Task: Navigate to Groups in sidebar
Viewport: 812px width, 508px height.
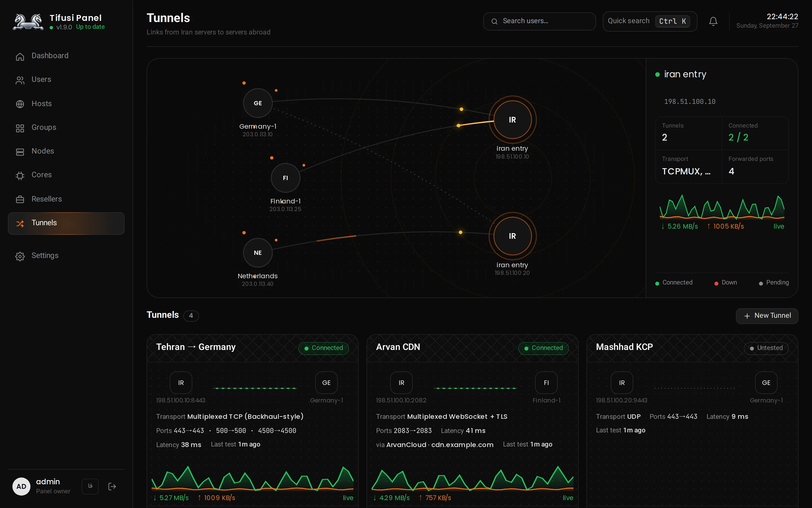Action: coord(66,127)
